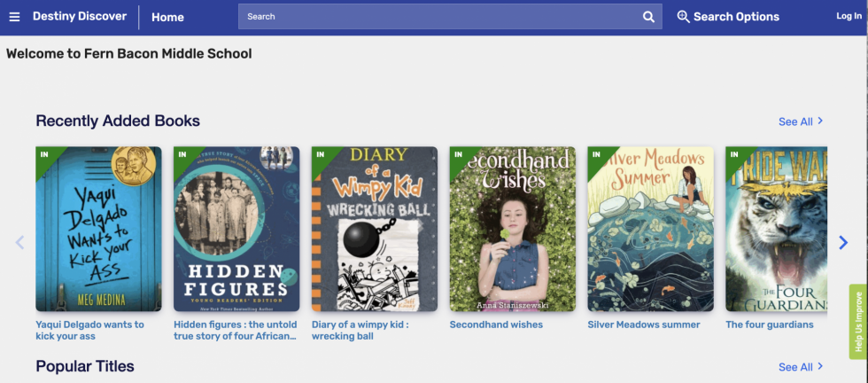
Task: Open The Four Guardians book cover
Action: [777, 229]
